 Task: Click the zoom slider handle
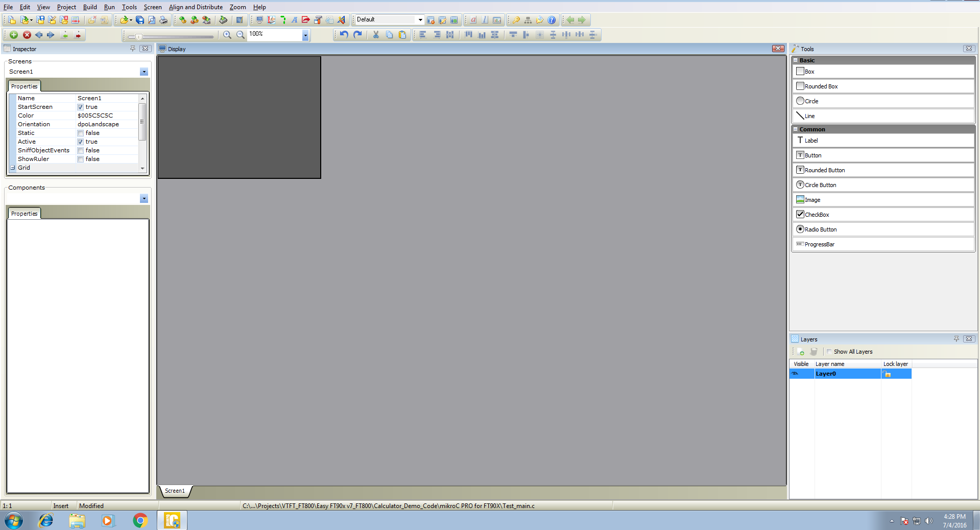click(x=138, y=36)
